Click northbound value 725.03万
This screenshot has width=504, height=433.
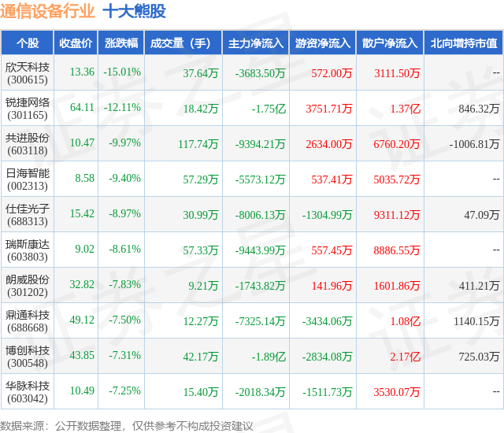coord(479,357)
